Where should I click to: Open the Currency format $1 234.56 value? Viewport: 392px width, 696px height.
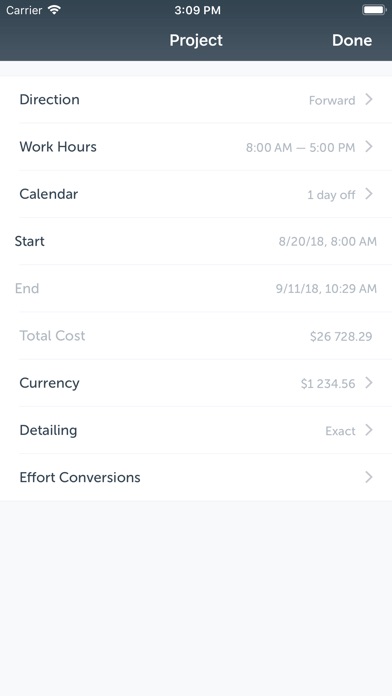coord(328,384)
